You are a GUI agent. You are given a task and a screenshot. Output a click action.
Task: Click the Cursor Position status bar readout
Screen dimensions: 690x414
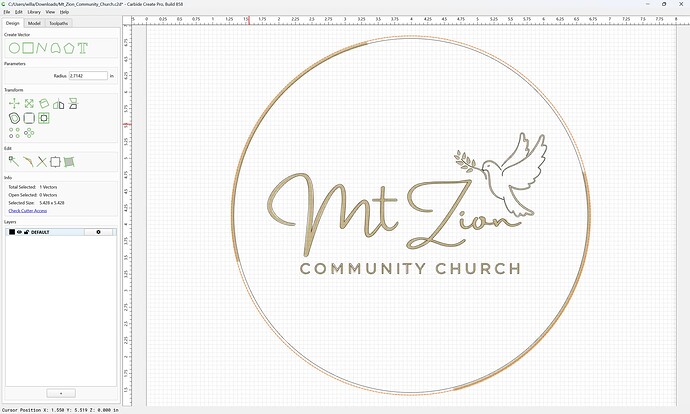(60, 410)
